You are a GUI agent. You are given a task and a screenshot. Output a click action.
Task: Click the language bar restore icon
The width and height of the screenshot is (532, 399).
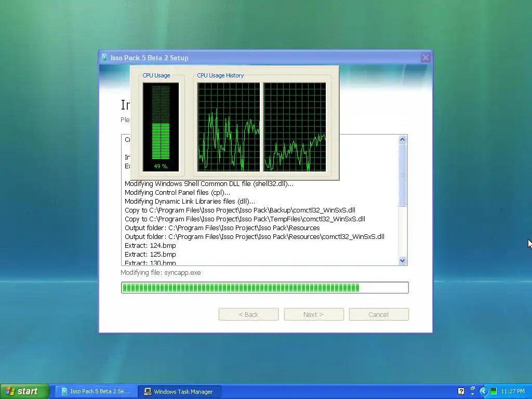point(472,389)
